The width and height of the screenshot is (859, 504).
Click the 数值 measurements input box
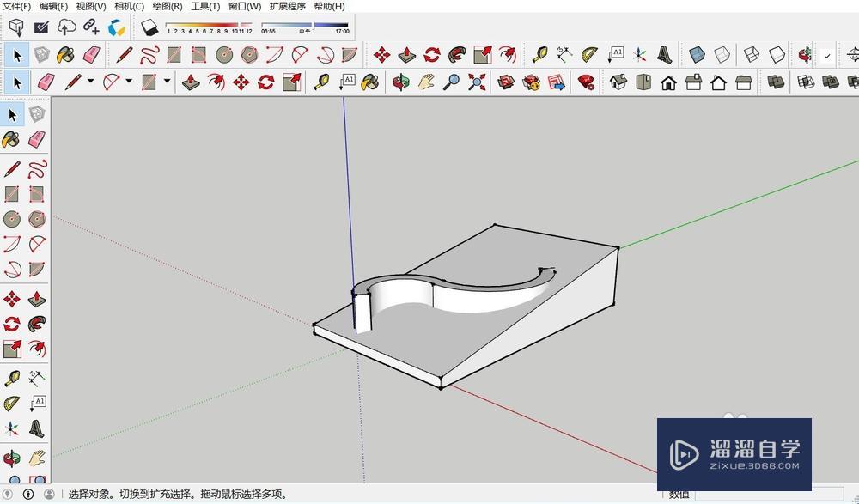click(x=769, y=495)
